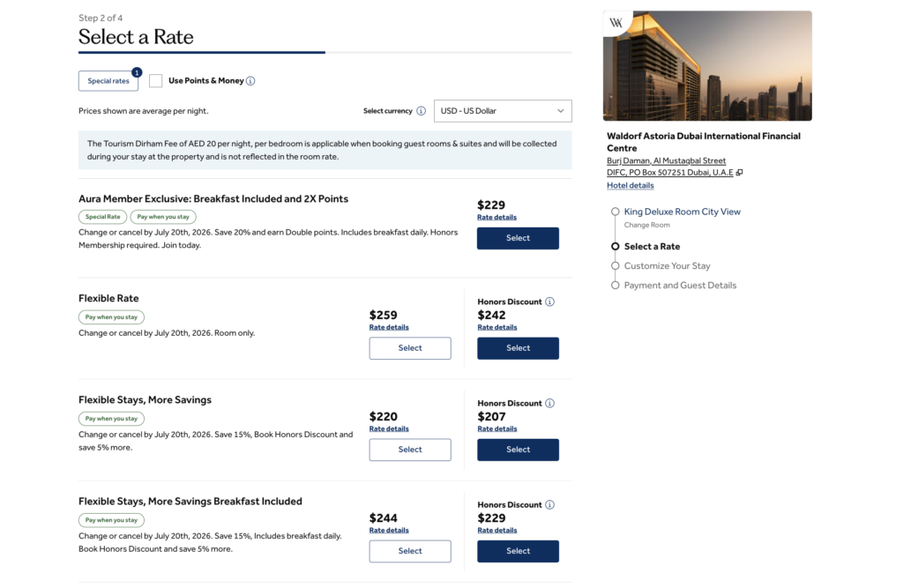Open Rate details under the $244 price
This screenshot has height=588, width=903.
click(389, 531)
